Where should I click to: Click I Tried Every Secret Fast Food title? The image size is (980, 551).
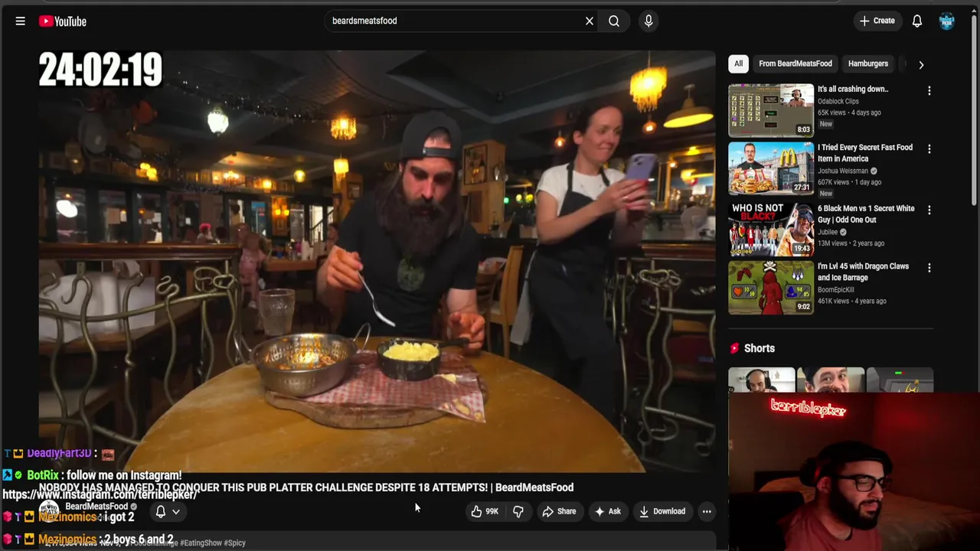click(x=865, y=153)
